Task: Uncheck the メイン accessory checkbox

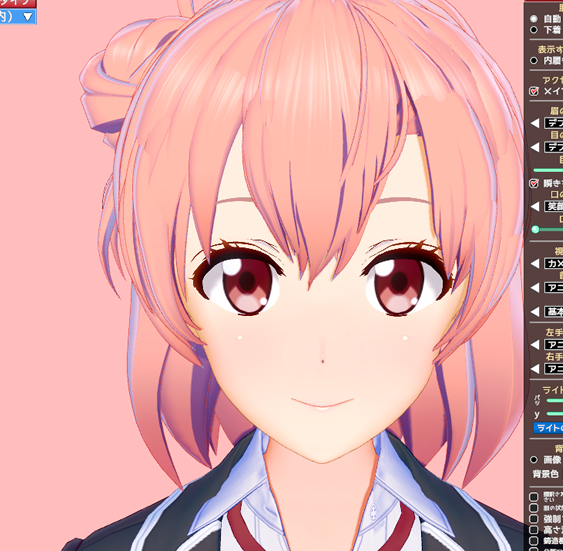Action: point(534,91)
